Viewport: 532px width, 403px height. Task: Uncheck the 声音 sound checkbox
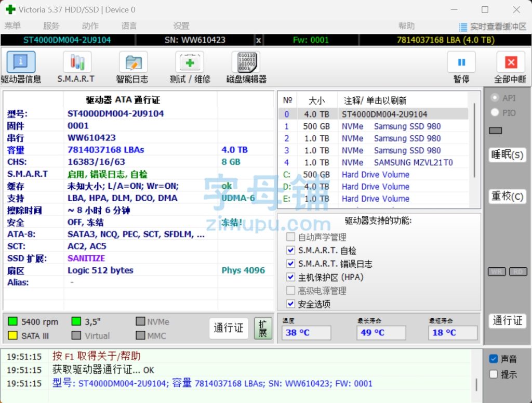[x=494, y=359]
